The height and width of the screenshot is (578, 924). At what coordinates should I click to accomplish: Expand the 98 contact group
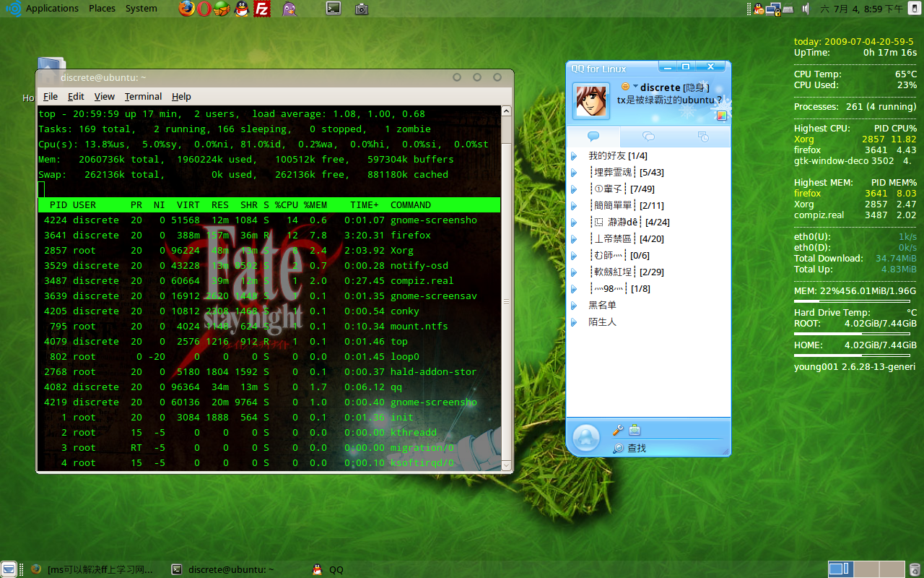[x=574, y=289]
